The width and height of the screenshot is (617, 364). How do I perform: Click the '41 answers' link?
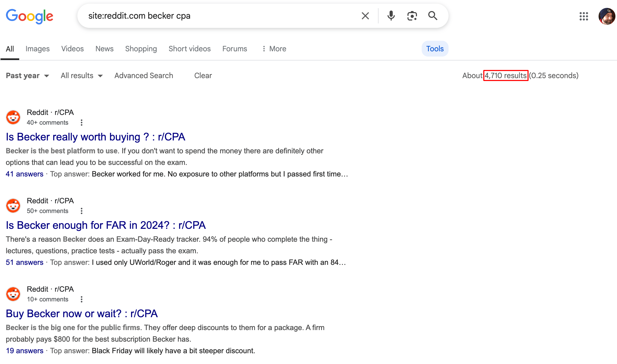click(24, 174)
